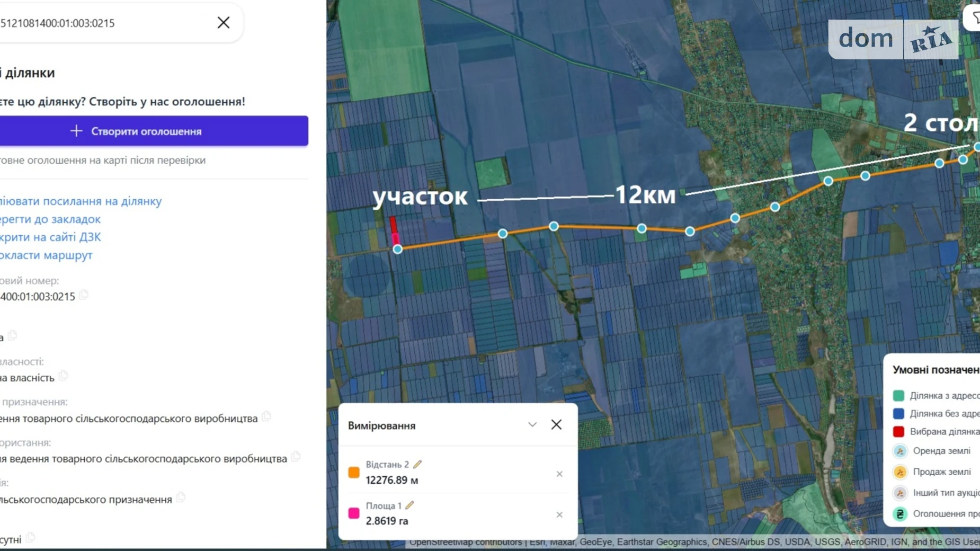980x551 pixels.
Task: Click green Ділянка з адресою legend swatch
Action: [898, 396]
